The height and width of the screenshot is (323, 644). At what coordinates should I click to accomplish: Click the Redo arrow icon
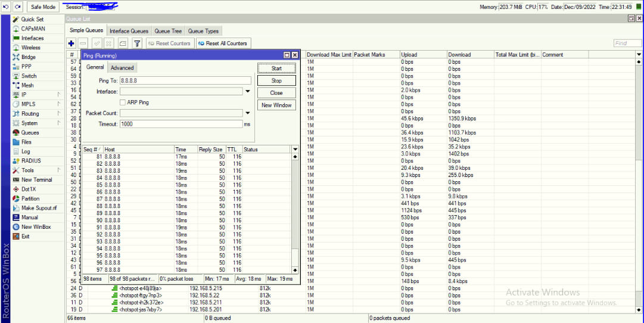17,7
